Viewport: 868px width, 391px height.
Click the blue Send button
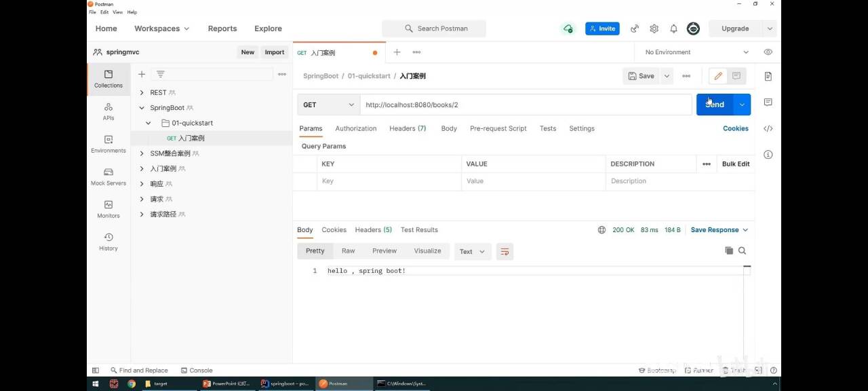715,105
